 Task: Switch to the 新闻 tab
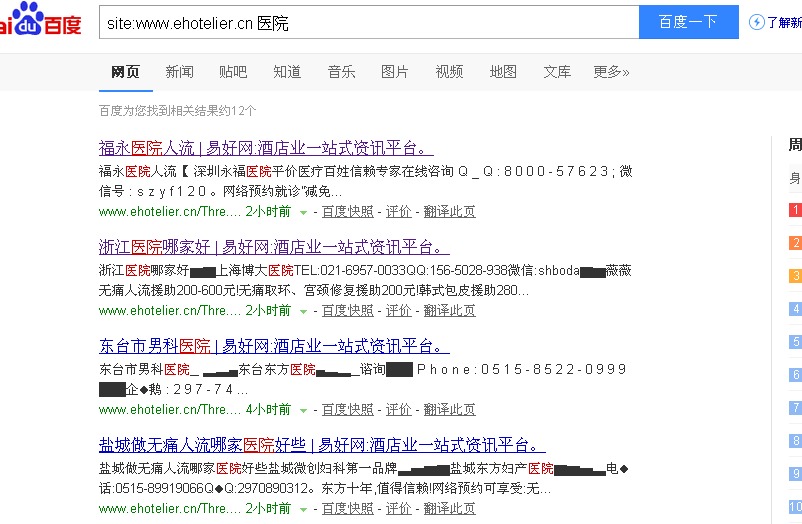[x=180, y=72]
